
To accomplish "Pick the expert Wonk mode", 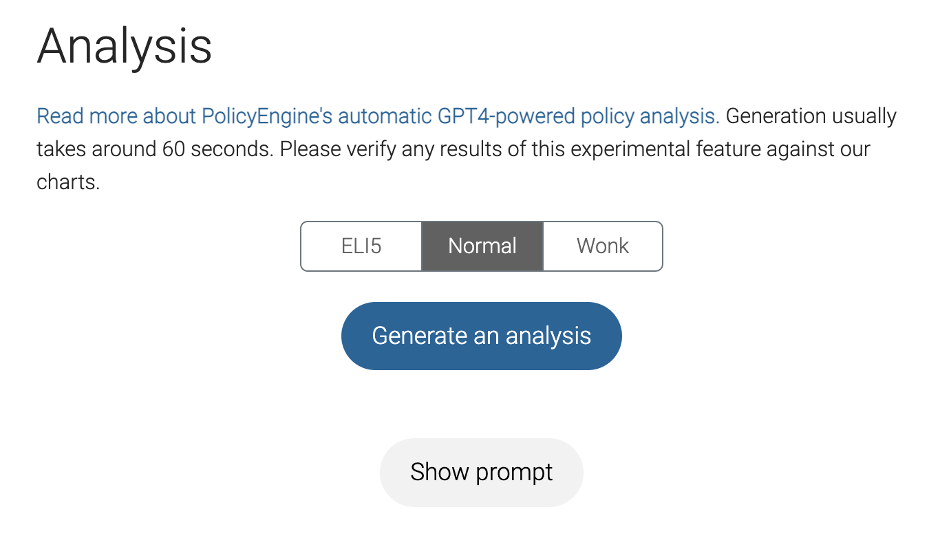I will pos(603,246).
